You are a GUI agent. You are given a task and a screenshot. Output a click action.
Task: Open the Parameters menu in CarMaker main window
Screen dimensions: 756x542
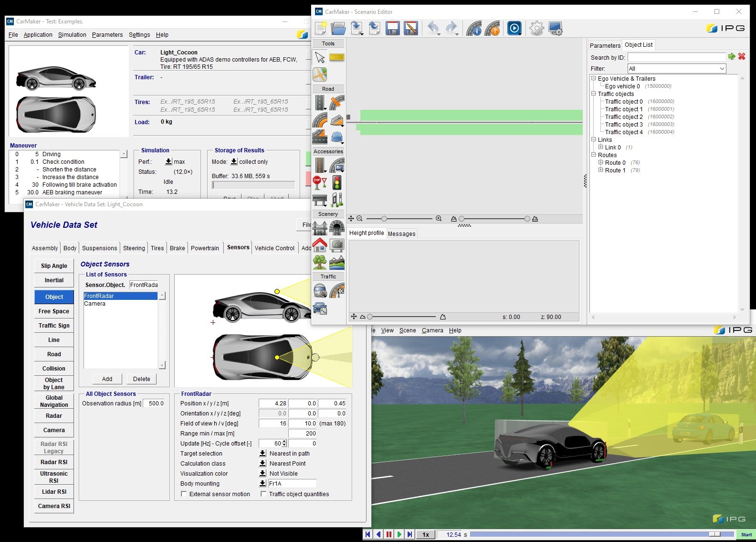[107, 35]
